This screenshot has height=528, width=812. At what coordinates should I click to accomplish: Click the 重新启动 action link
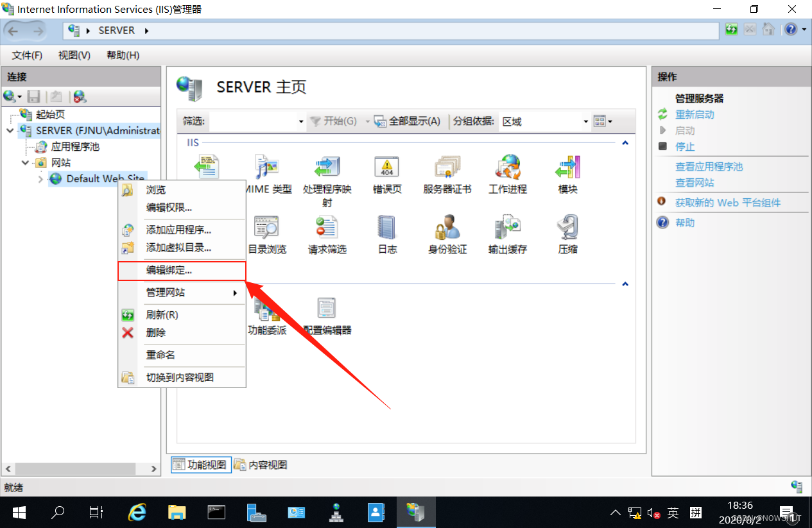click(x=695, y=115)
